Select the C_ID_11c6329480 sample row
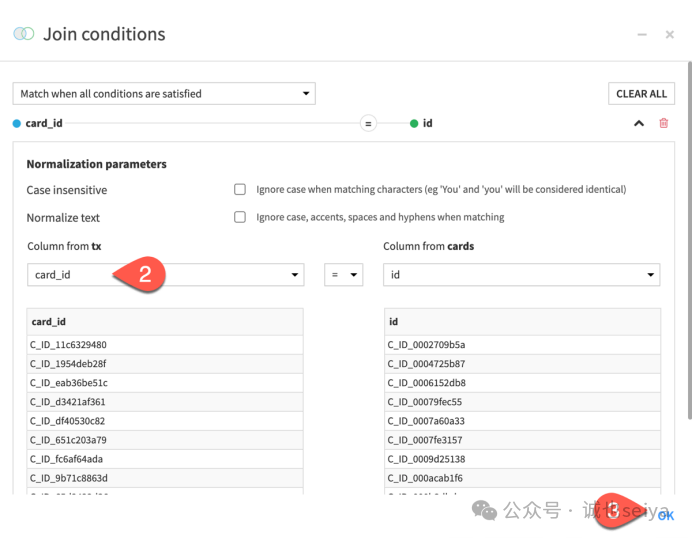 (x=165, y=345)
